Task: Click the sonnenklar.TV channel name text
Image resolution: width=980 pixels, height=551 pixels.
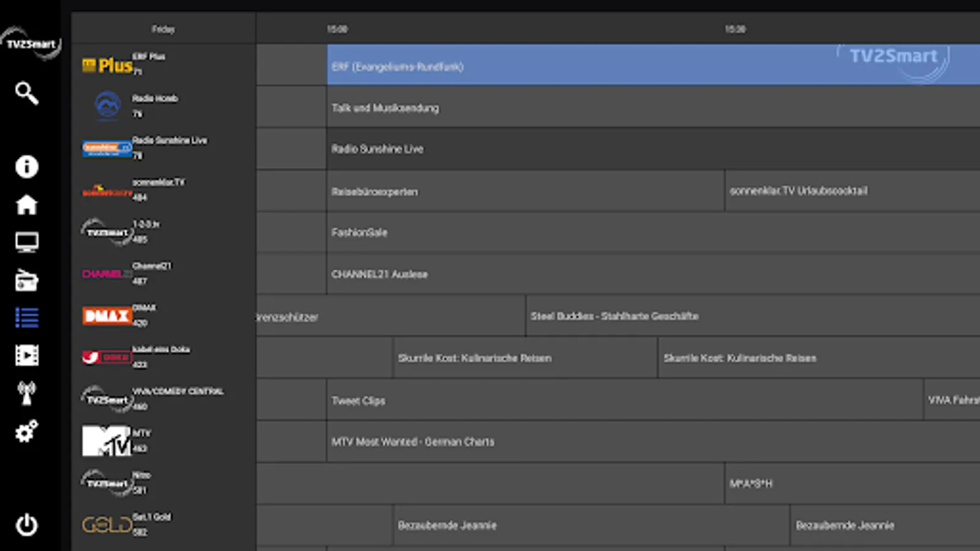Action: click(x=159, y=182)
